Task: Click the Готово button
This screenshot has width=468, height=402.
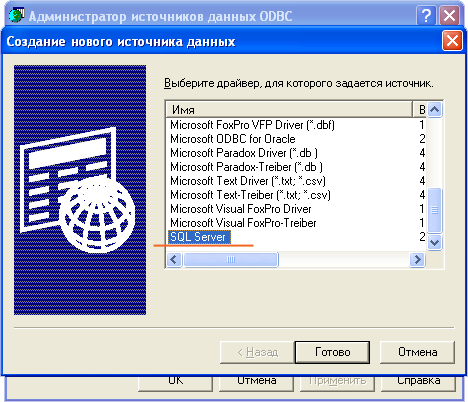Action: point(332,352)
